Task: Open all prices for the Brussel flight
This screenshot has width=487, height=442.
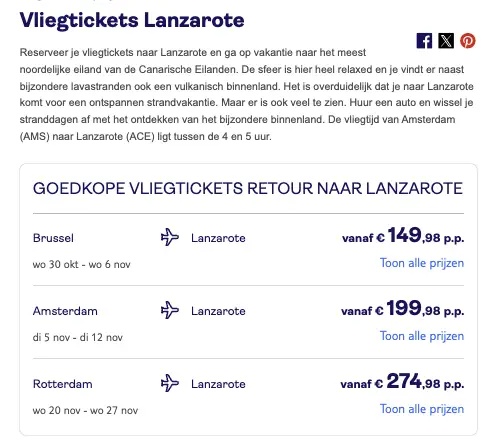Action: point(422,263)
